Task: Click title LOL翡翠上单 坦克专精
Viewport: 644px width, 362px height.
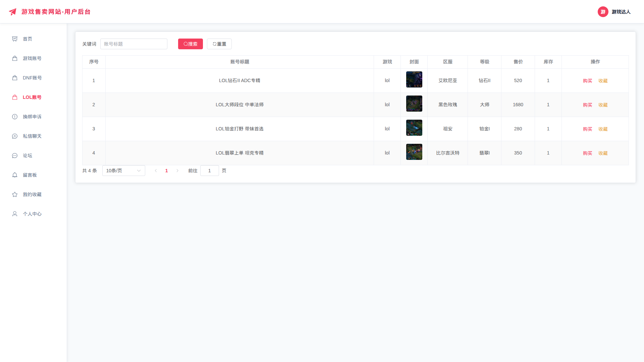Action: 239,153
